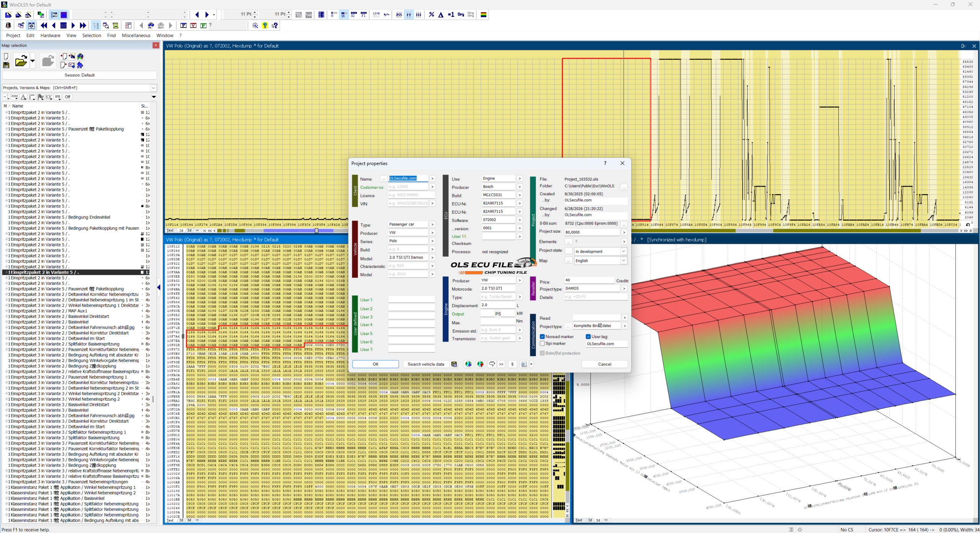Click the floppy disk save icon
980x533 pixels.
point(6,65)
